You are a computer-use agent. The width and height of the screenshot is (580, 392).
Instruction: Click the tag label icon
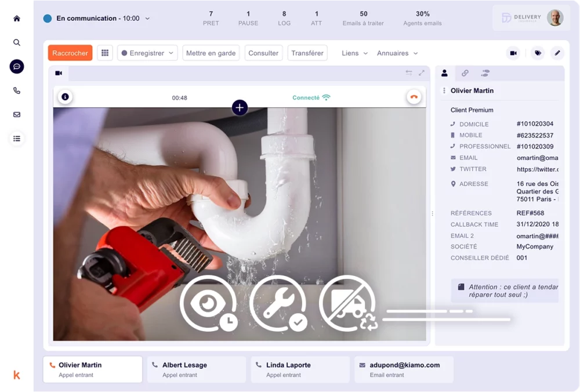[x=538, y=53]
